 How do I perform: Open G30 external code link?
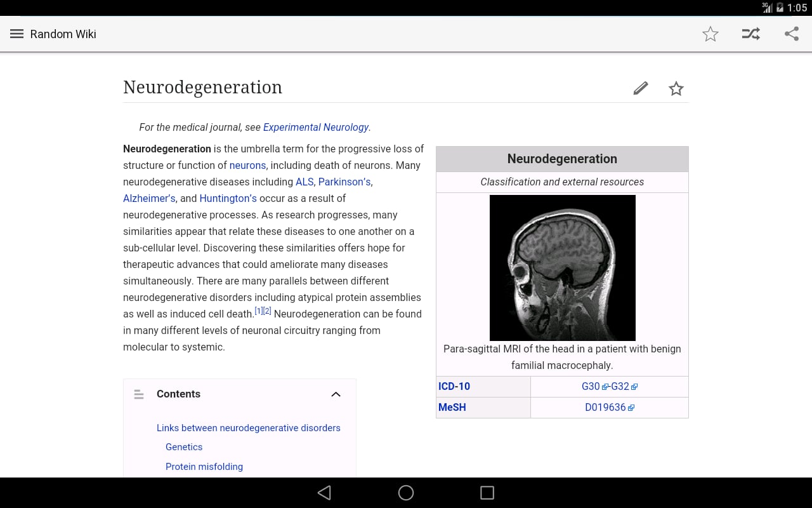(x=594, y=386)
